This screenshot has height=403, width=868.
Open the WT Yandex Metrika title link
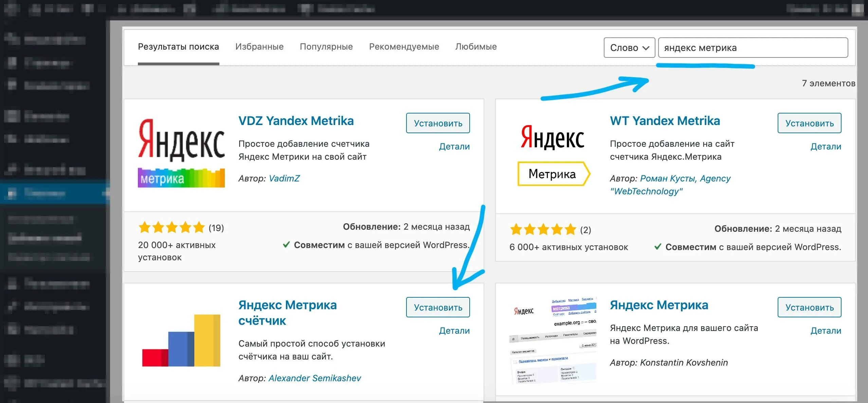[x=665, y=121]
